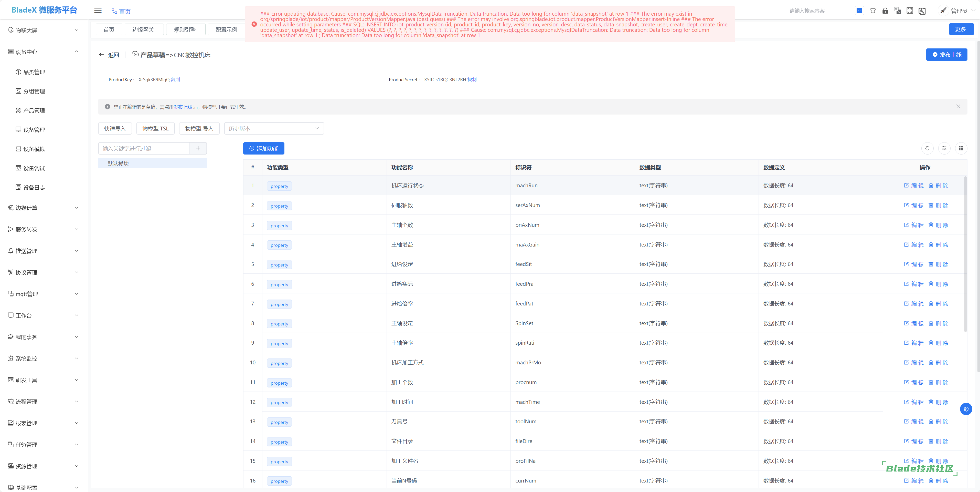Expand the 服务转发 sidebar menu

click(44, 229)
